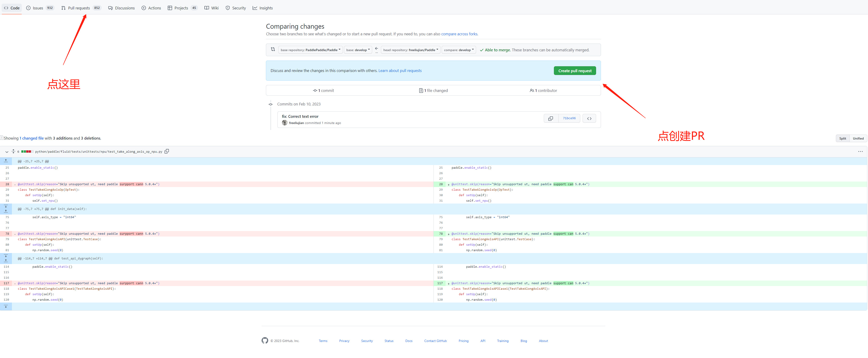
Task: Switch diff view to Split
Action: (x=842, y=138)
